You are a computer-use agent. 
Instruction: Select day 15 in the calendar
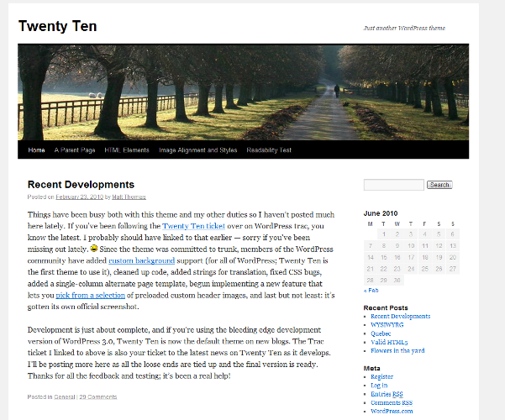point(384,257)
